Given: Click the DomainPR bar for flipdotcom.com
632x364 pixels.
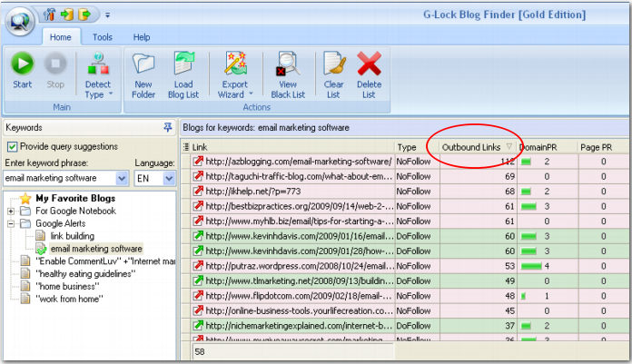Looking at the screenshot, I should (x=523, y=296).
